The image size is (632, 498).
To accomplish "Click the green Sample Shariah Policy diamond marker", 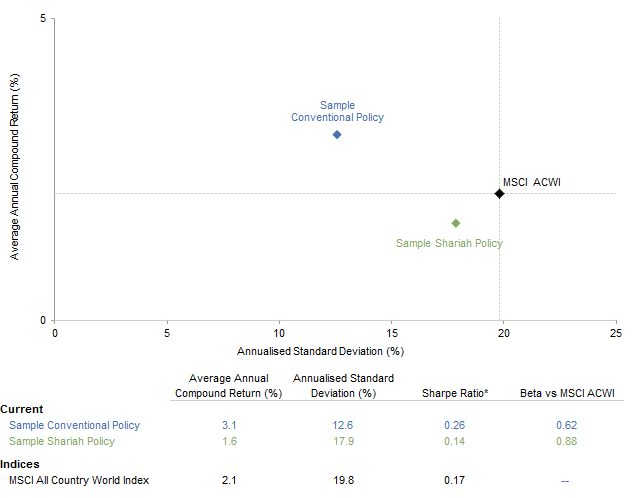I will tap(456, 223).
